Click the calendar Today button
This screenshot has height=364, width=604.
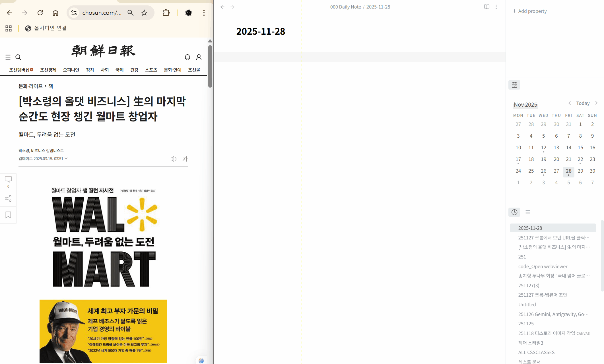point(583,103)
